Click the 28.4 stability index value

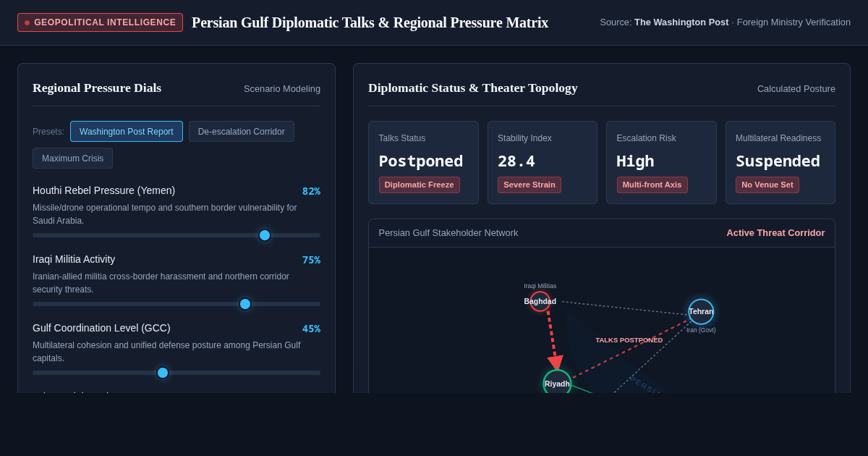[516, 161]
